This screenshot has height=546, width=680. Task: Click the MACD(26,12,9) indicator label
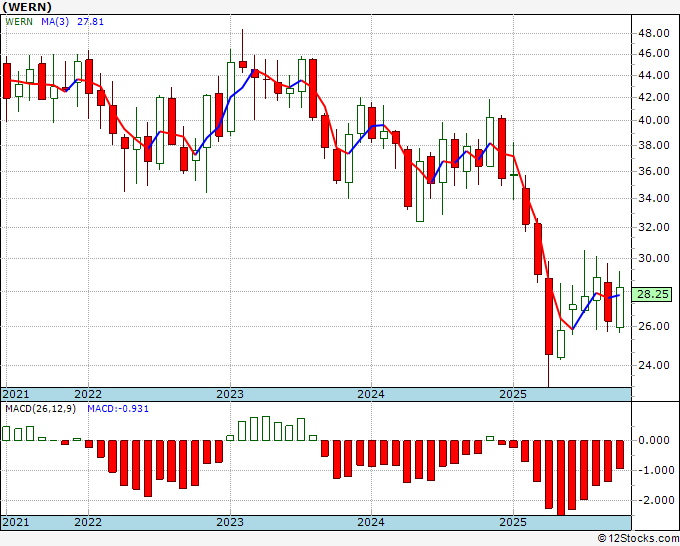40,409
